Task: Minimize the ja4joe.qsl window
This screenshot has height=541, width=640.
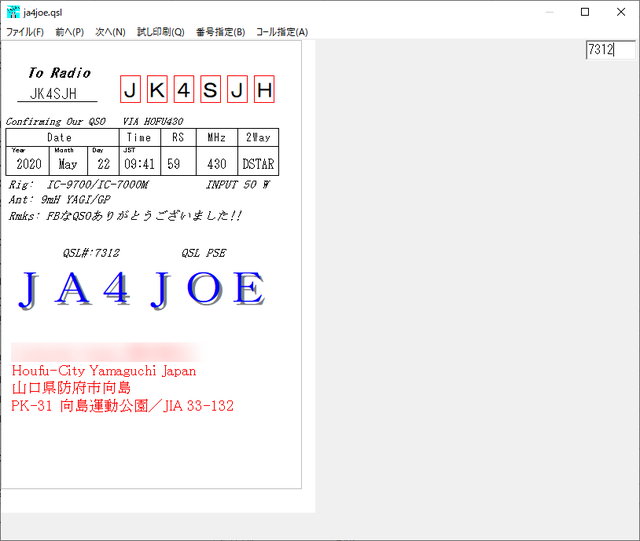Action: click(549, 12)
